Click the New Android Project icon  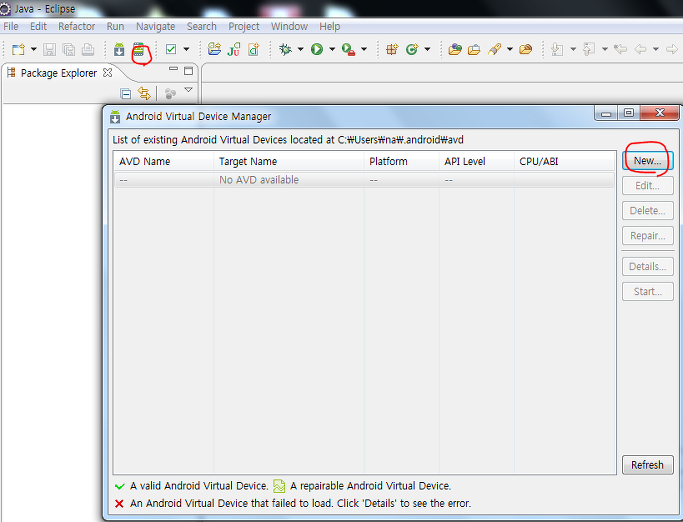(x=214, y=49)
